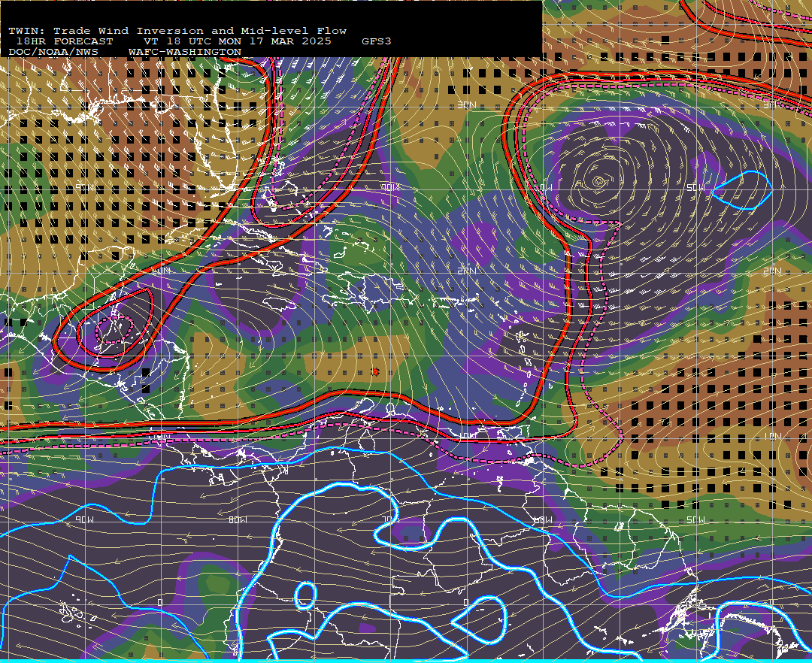This screenshot has height=663, width=812.
Task: Click the "18HR FORECAST" header text
Action: pos(65,41)
